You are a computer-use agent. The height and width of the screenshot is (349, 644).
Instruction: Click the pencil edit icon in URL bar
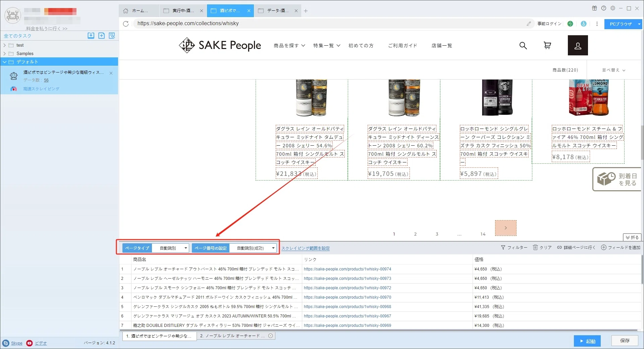(529, 23)
